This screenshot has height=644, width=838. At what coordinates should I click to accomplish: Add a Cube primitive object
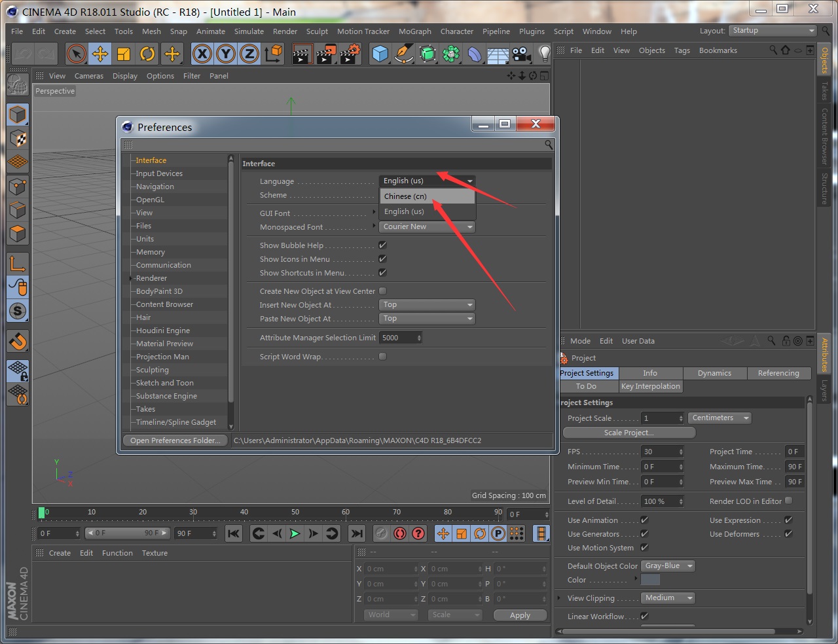tap(380, 54)
